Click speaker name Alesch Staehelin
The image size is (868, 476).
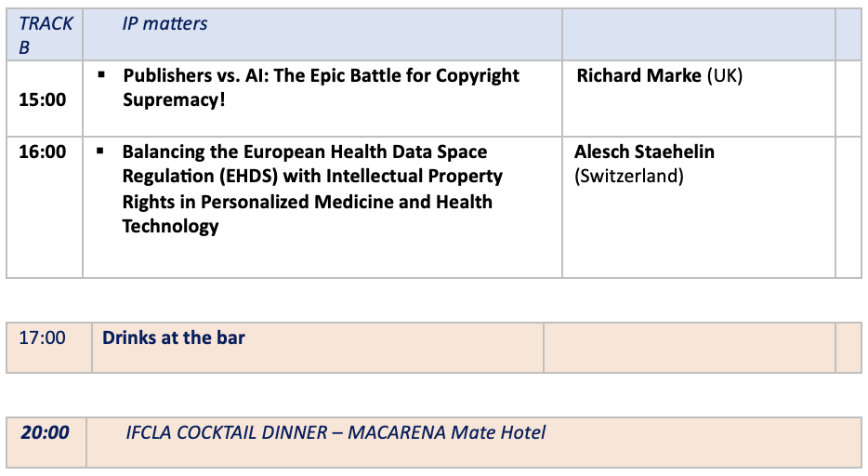click(644, 152)
